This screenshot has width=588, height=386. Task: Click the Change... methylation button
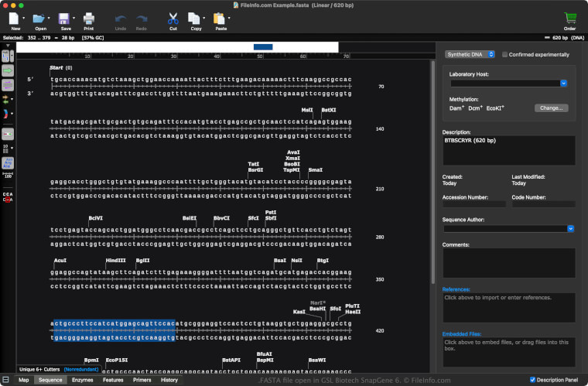pos(550,108)
